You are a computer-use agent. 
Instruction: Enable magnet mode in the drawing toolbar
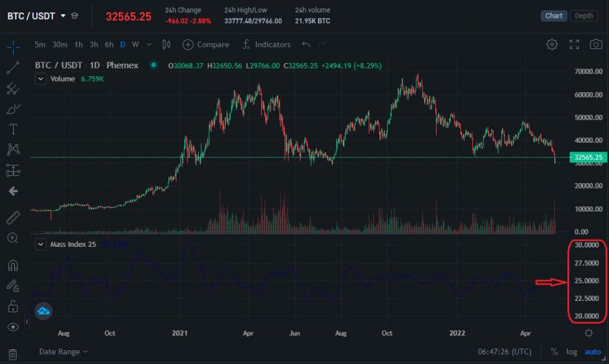pos(13,265)
